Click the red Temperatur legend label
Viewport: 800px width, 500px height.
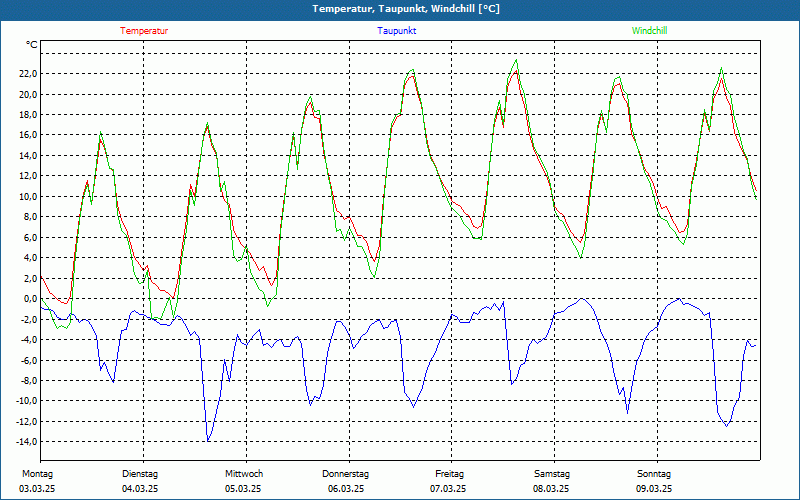pos(144,31)
